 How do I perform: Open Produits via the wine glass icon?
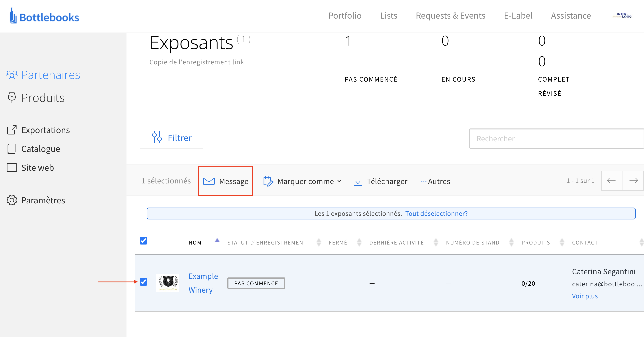tap(12, 98)
